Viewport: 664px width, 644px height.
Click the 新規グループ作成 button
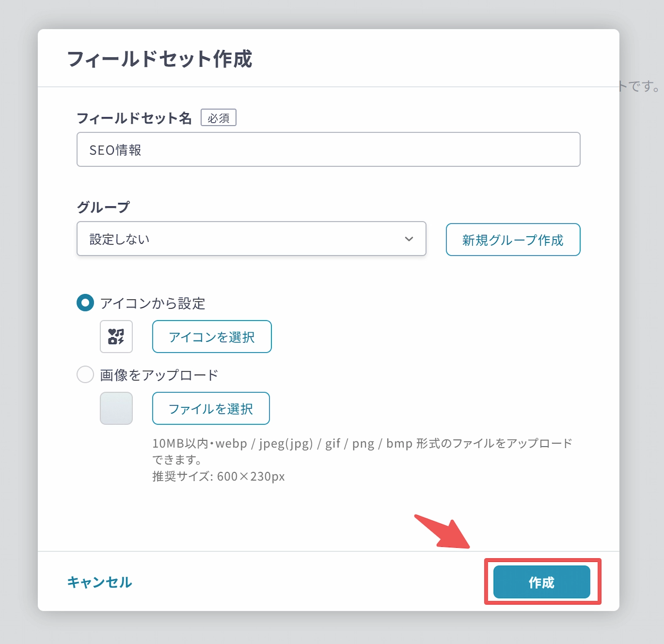[513, 240]
